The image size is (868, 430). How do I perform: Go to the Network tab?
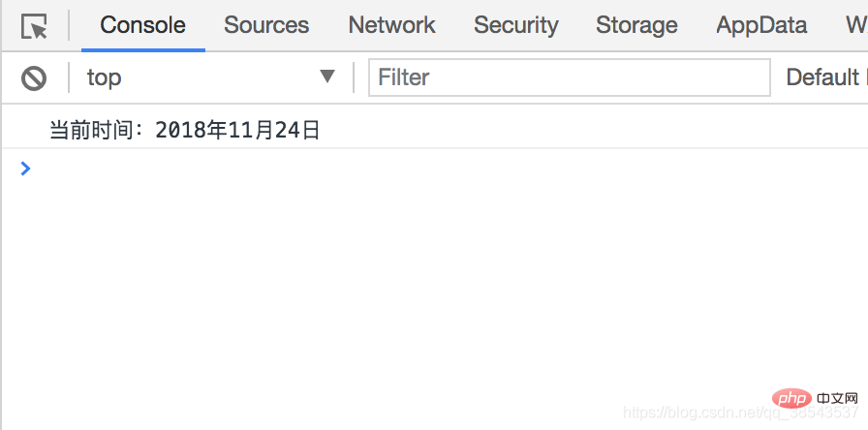coord(392,25)
